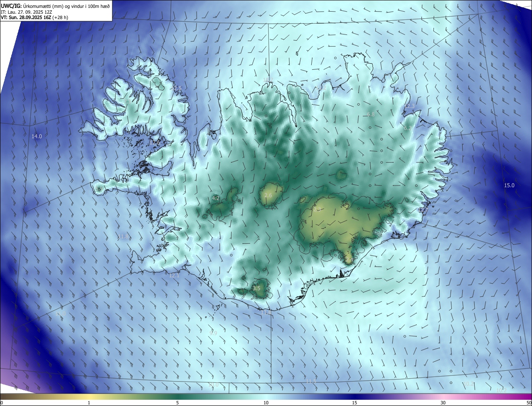Click the 11.8 value label in Faxaflói bay

tap(123, 236)
